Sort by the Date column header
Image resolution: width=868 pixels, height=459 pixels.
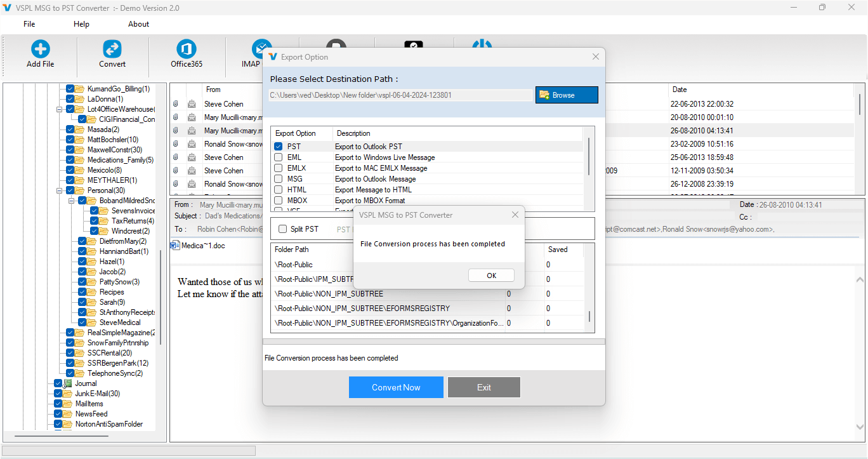[680, 90]
